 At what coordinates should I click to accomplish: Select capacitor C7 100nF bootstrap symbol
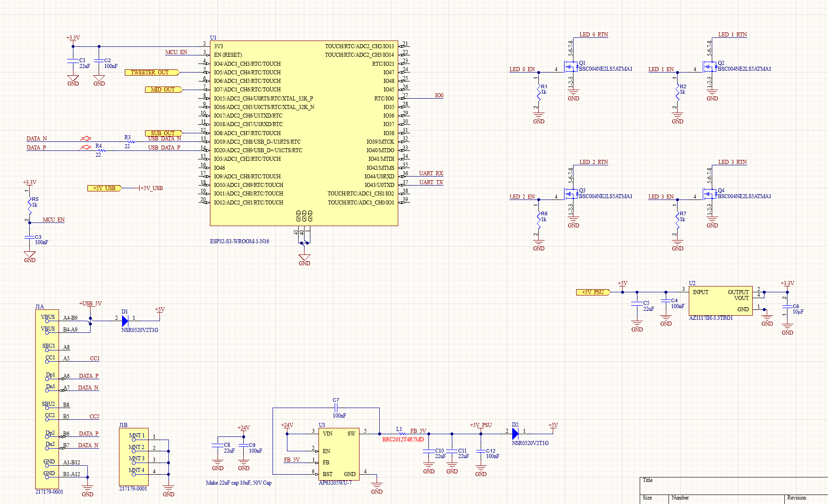click(x=336, y=408)
